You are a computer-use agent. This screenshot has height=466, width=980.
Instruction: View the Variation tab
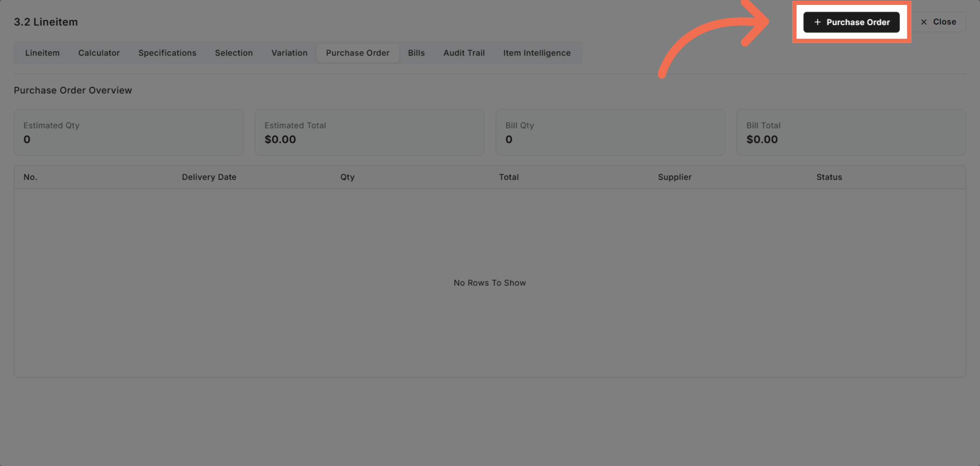click(289, 53)
